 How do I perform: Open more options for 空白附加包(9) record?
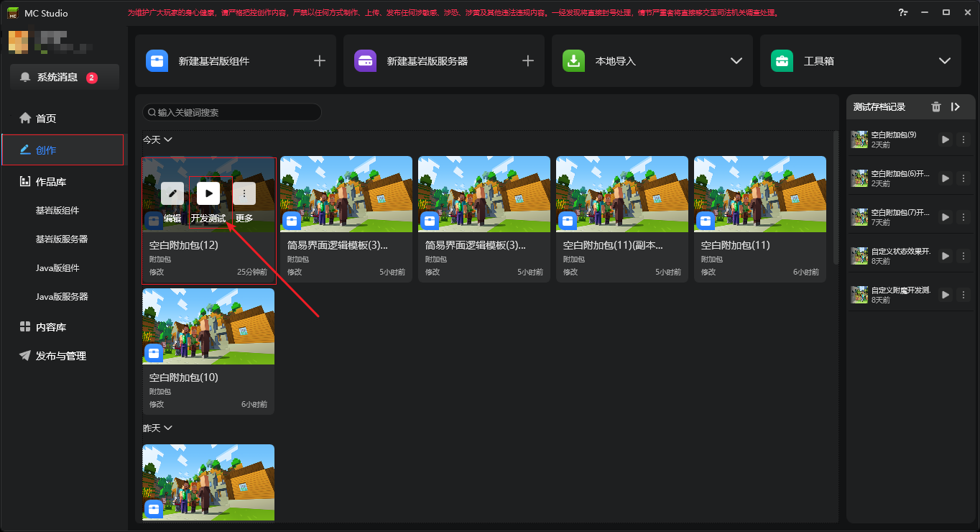pyautogui.click(x=963, y=139)
